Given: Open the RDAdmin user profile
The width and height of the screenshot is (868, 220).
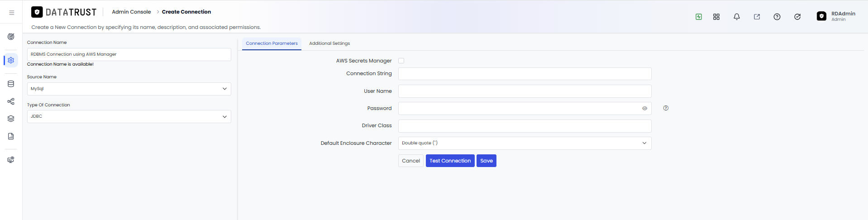Looking at the screenshot, I should point(836,16).
